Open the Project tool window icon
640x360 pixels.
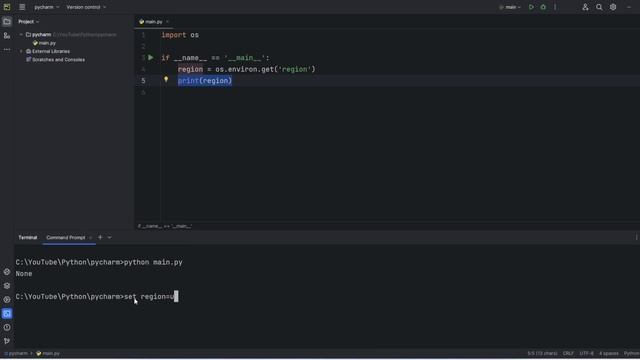7,22
